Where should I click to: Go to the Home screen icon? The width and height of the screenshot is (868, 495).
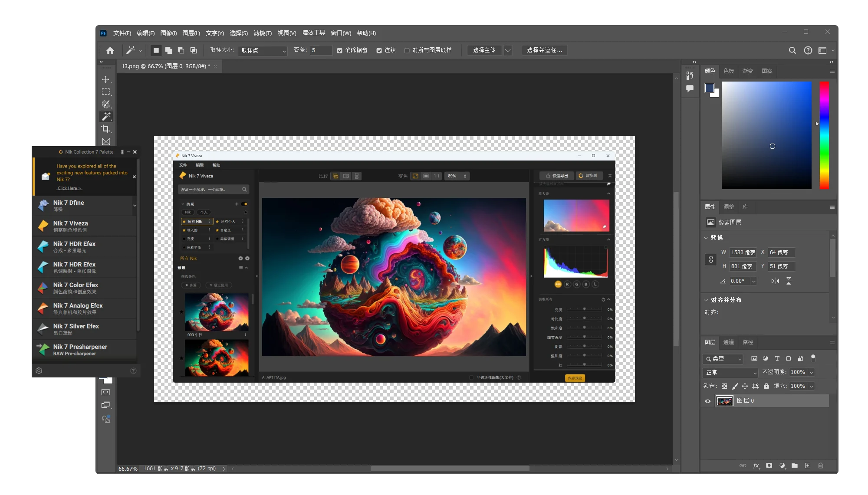point(110,50)
